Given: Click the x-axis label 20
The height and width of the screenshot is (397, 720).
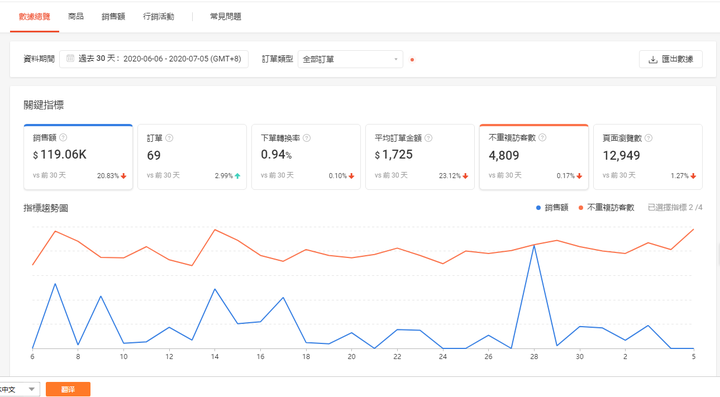Looking at the screenshot, I should pyautogui.click(x=351, y=357).
